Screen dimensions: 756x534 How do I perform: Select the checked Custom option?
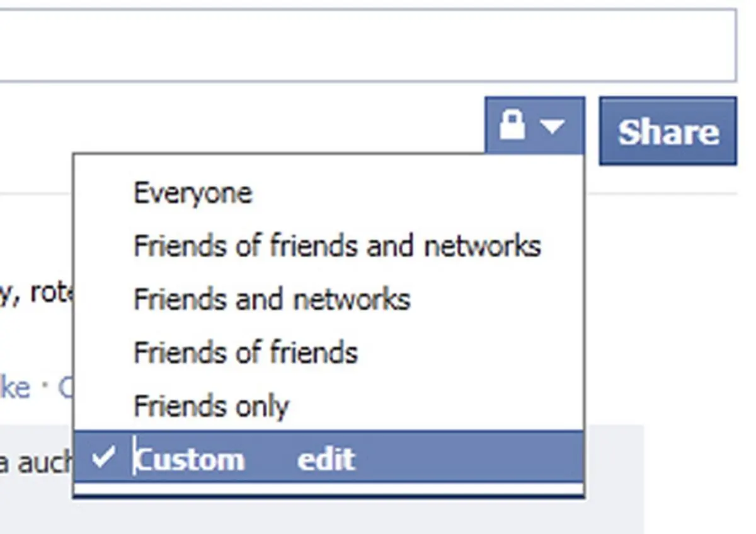tap(189, 459)
